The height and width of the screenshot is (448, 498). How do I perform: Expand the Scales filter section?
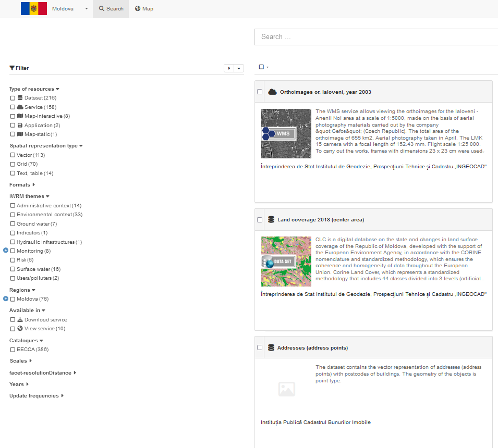(21, 361)
